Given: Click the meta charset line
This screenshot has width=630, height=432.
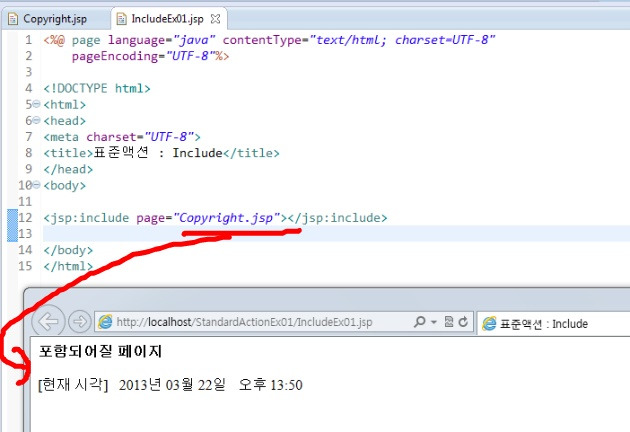Looking at the screenshot, I should click(x=122, y=137).
